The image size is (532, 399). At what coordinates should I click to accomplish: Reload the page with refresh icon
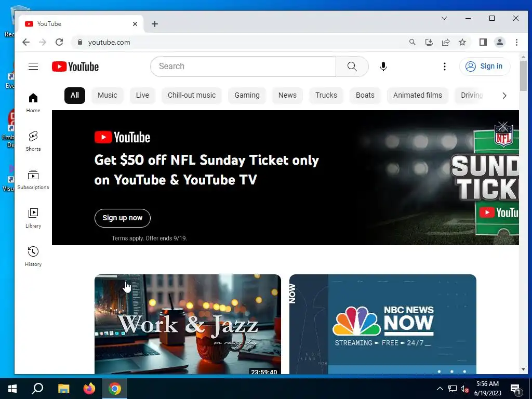59,42
